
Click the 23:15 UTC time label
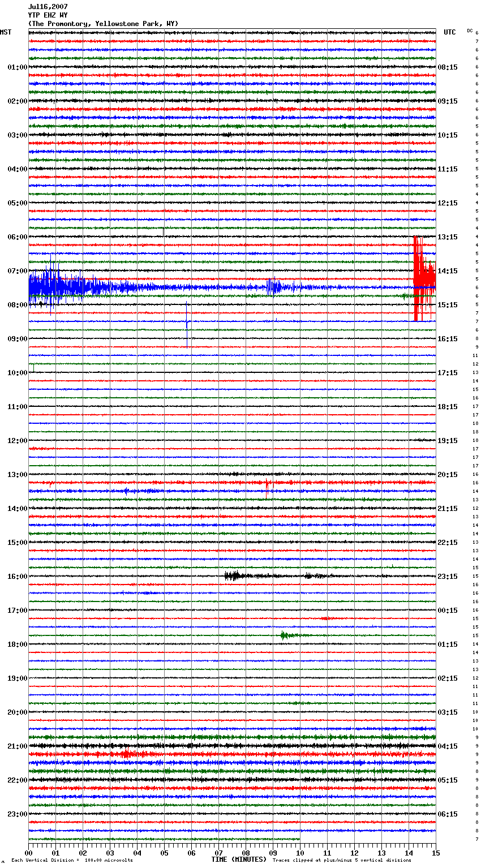pos(448,577)
